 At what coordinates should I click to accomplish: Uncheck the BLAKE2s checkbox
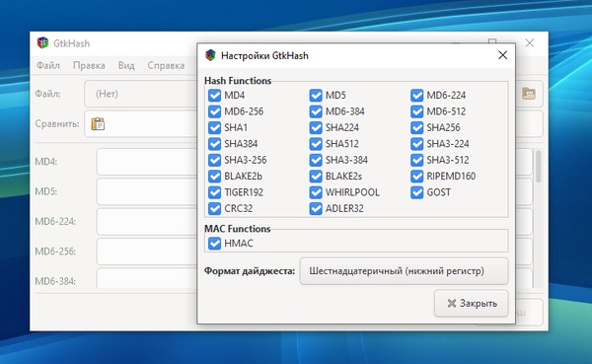point(316,177)
